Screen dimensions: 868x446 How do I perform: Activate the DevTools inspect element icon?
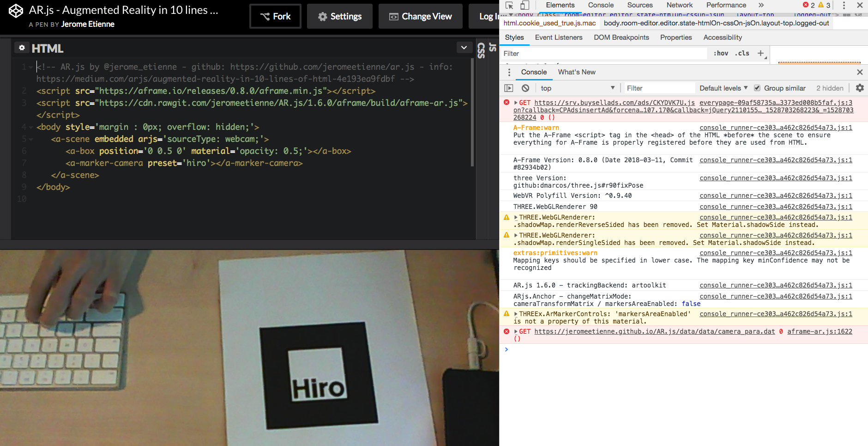509,5
